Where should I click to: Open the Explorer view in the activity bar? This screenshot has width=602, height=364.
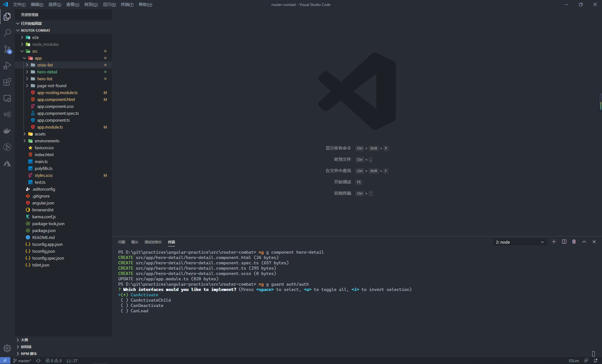pos(7,16)
